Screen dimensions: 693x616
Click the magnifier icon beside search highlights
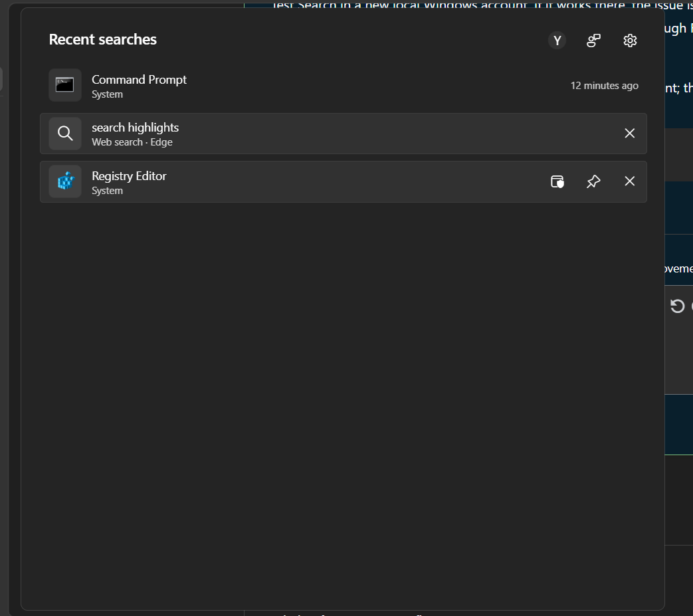point(65,133)
